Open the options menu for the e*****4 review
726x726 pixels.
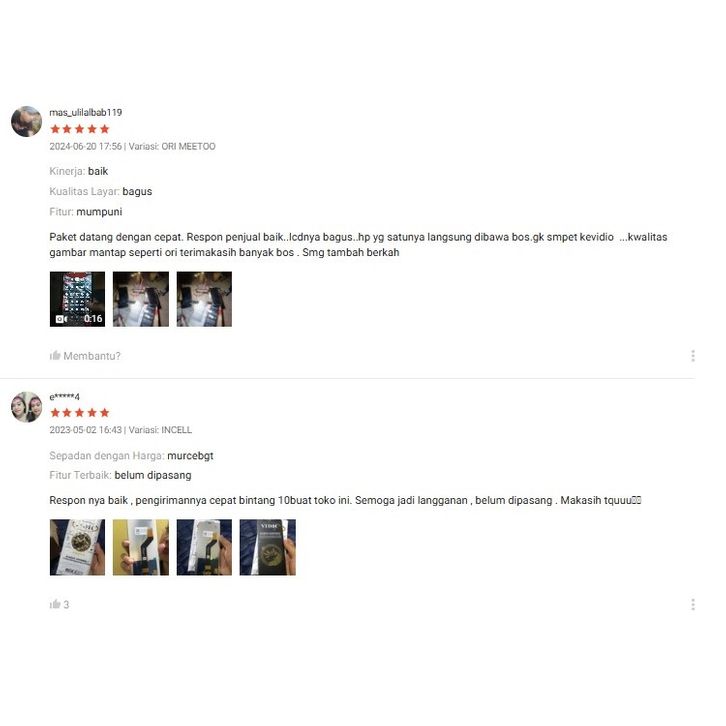tap(693, 604)
